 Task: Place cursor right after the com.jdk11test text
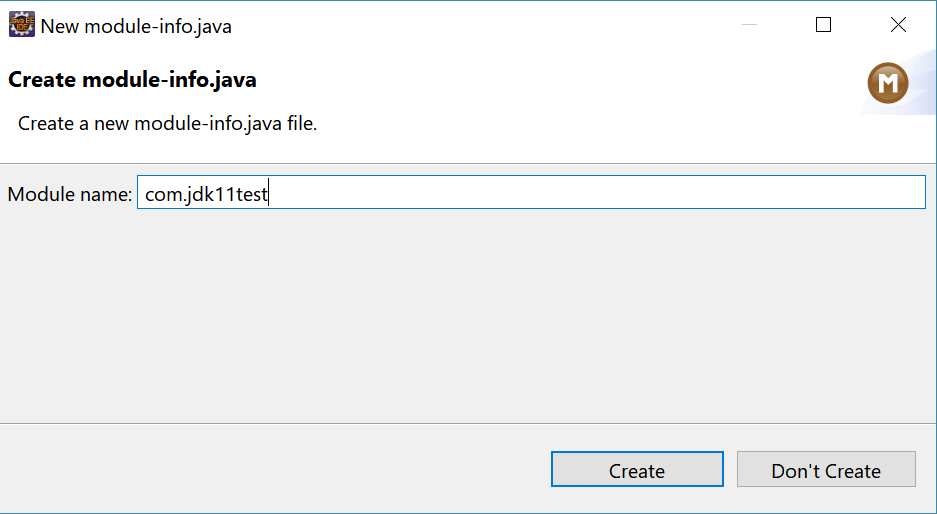(x=269, y=194)
